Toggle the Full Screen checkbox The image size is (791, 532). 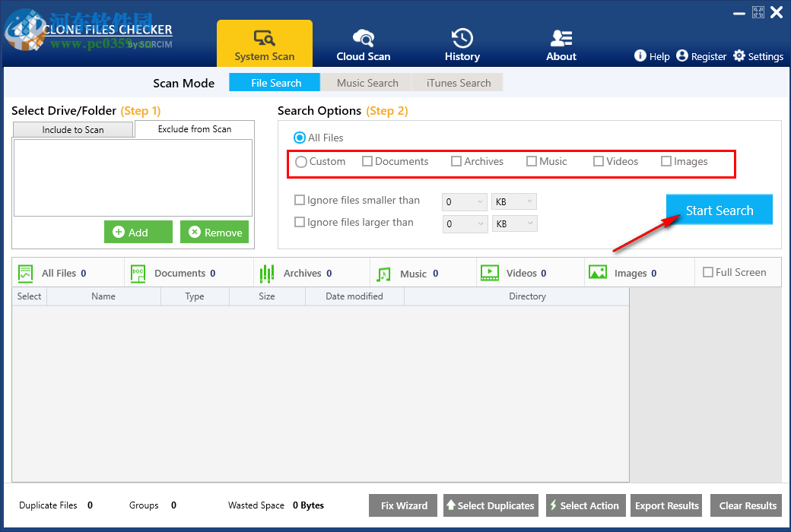[708, 272]
